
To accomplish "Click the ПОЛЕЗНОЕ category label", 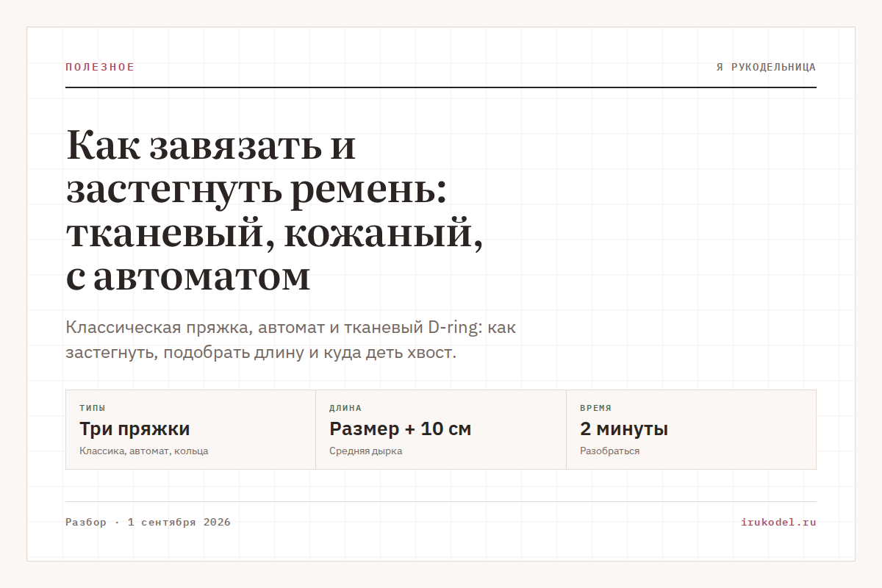I will 100,67.
